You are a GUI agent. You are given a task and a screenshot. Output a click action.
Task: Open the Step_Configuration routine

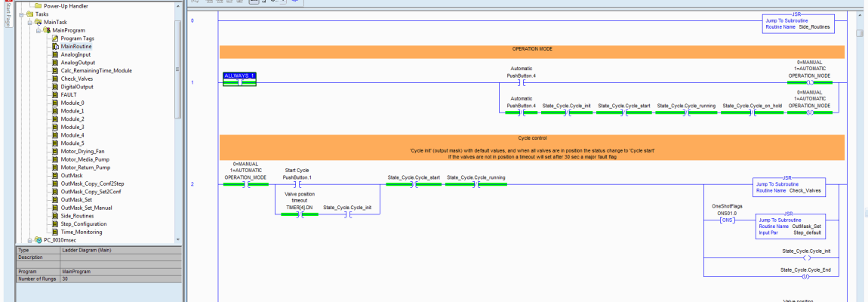tap(84, 224)
